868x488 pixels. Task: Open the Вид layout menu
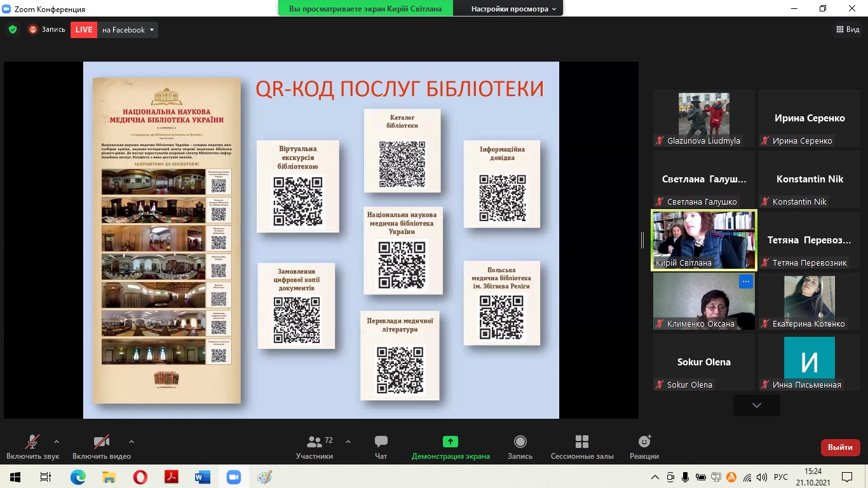(x=848, y=29)
